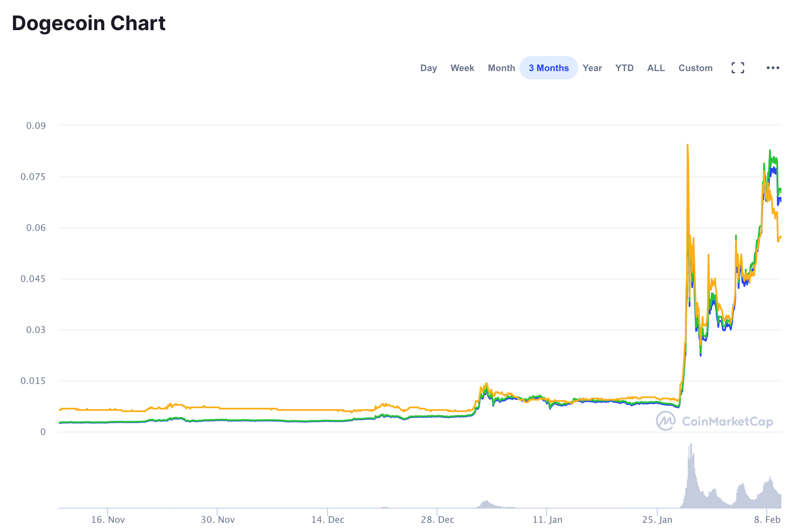Switch chart to Year range
Image resolution: width=804 pixels, height=532 pixels.
592,68
